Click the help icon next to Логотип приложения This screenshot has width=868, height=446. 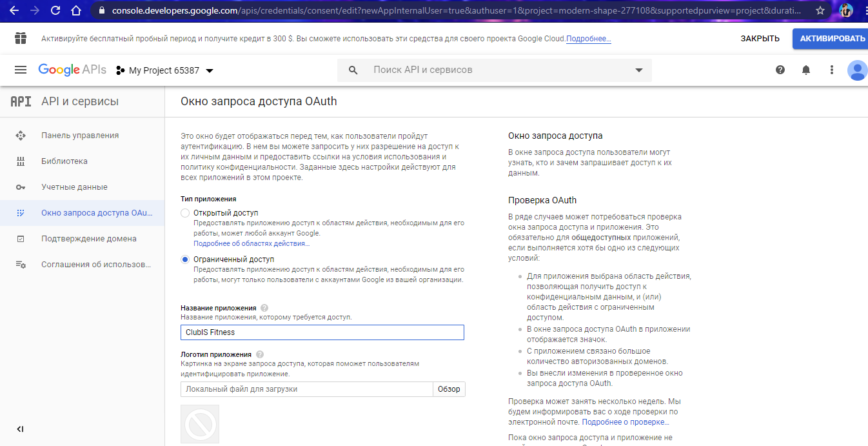coord(260,354)
